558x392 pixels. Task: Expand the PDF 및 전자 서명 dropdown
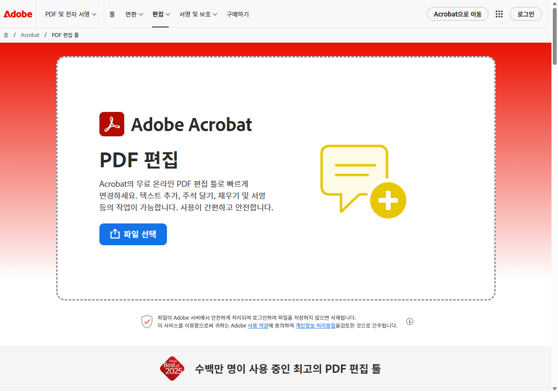(x=70, y=14)
